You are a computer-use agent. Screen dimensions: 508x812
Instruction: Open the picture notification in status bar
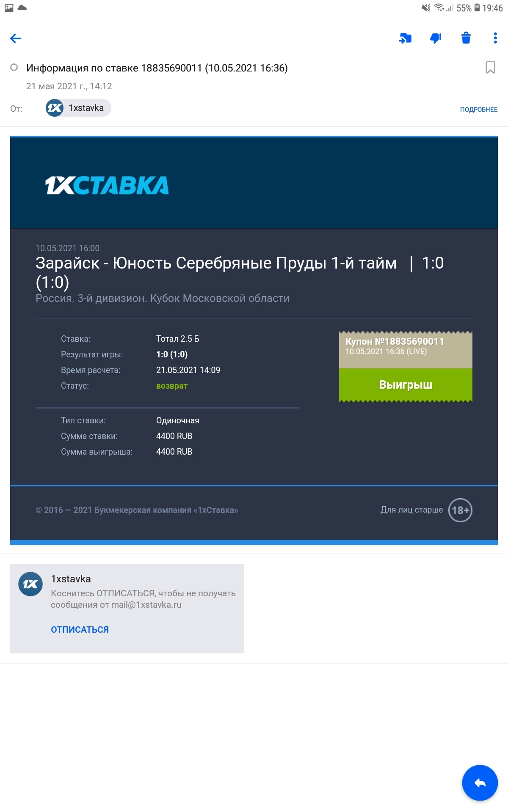pyautogui.click(x=9, y=8)
